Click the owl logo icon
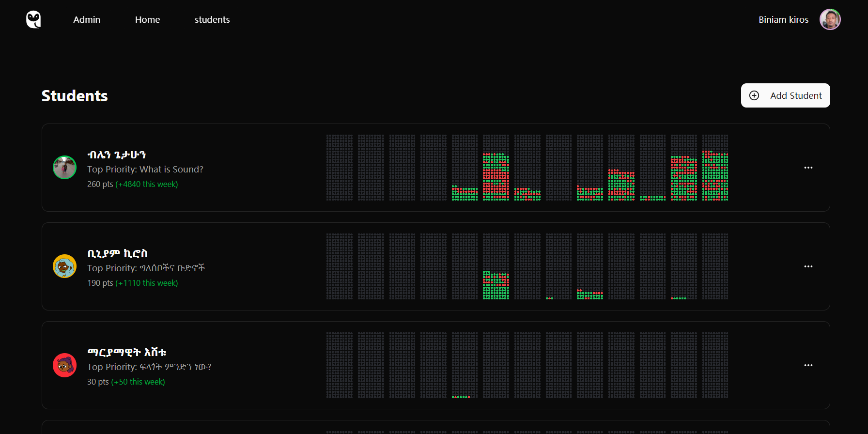The image size is (868, 434). pos(33,20)
